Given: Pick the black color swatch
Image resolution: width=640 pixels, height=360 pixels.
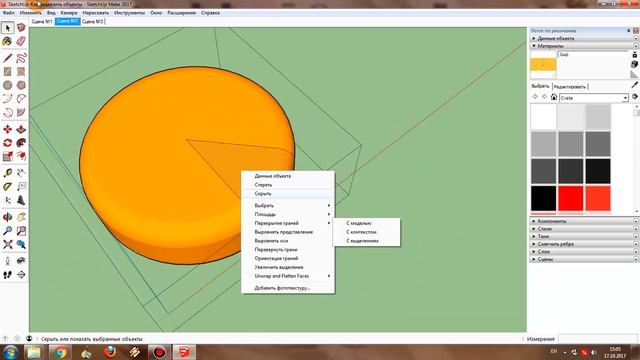Looking at the screenshot, I should (x=543, y=198).
